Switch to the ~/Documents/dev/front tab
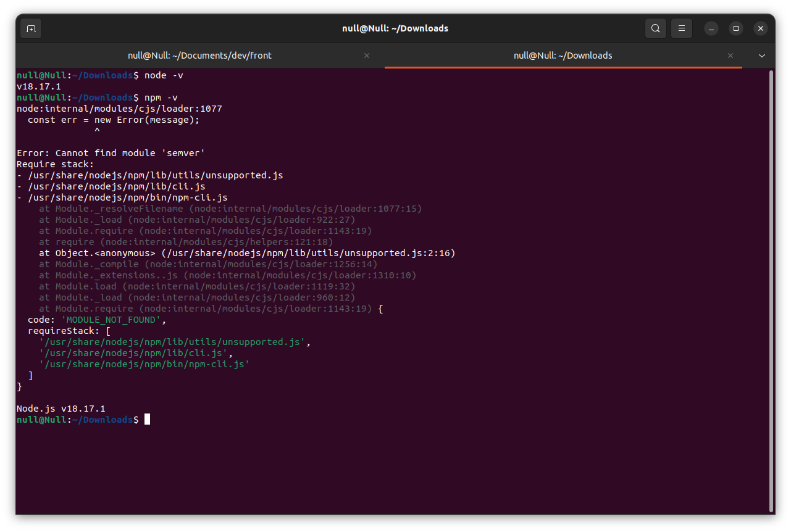 (x=199, y=56)
